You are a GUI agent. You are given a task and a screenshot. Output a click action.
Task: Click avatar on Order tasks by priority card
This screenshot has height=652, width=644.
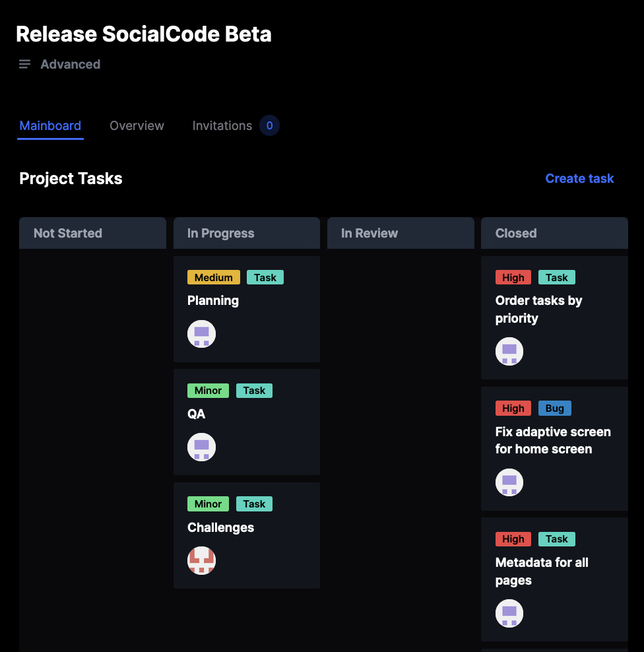point(509,352)
